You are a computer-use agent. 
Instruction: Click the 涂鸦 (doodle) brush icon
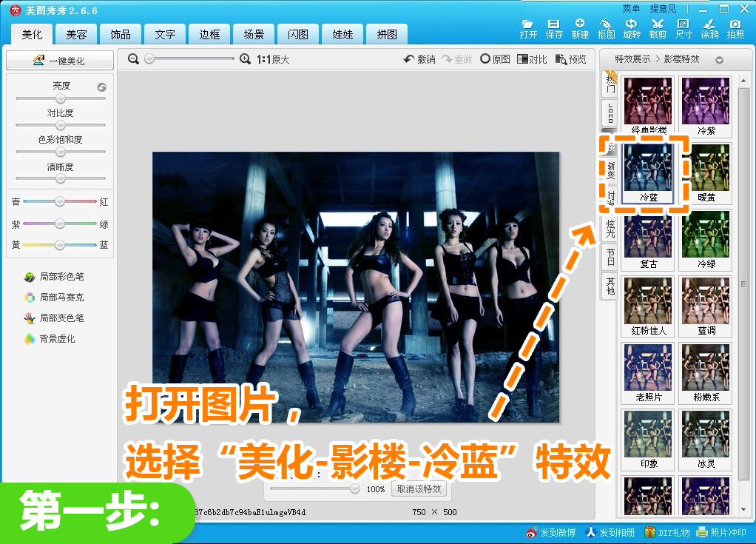point(709,28)
